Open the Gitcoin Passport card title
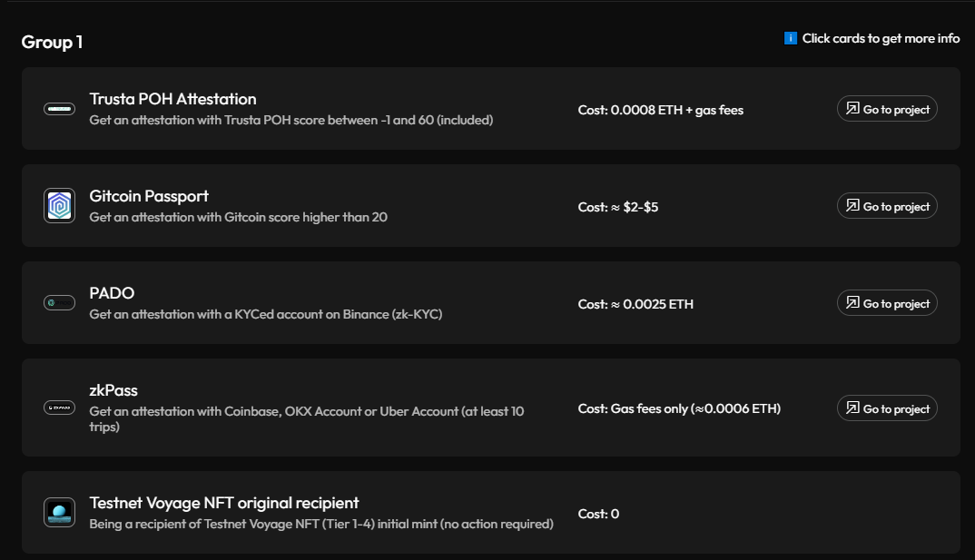Screen dimensions: 975x560 (x=149, y=196)
